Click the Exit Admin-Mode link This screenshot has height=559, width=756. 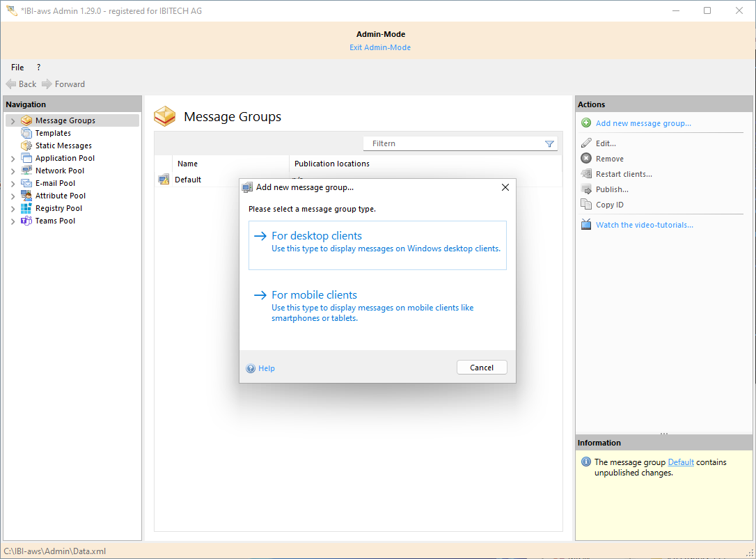click(380, 47)
